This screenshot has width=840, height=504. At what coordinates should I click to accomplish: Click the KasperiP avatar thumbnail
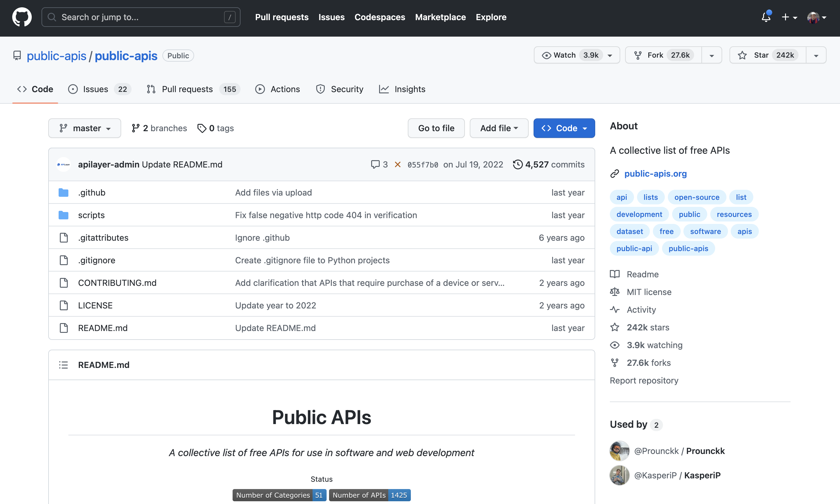click(619, 475)
